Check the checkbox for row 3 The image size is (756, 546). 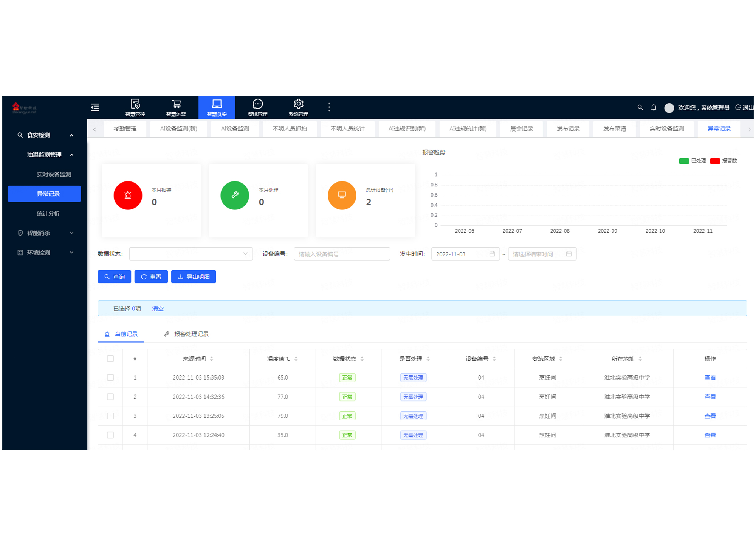tap(110, 416)
